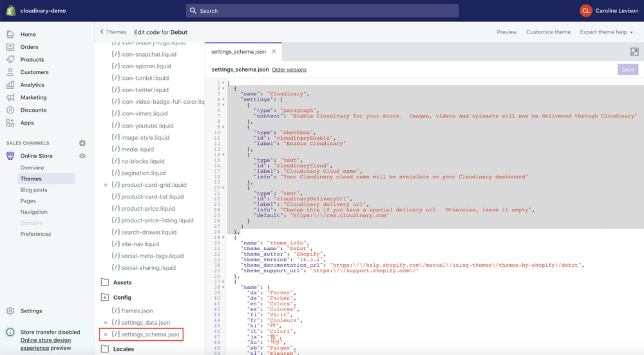Collapse the Config folder
Viewport: 644px width, 355px height.
[105, 297]
